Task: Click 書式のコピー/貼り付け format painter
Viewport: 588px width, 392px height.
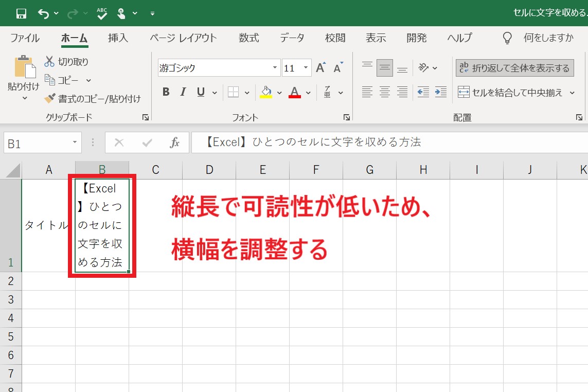Action: (92, 99)
